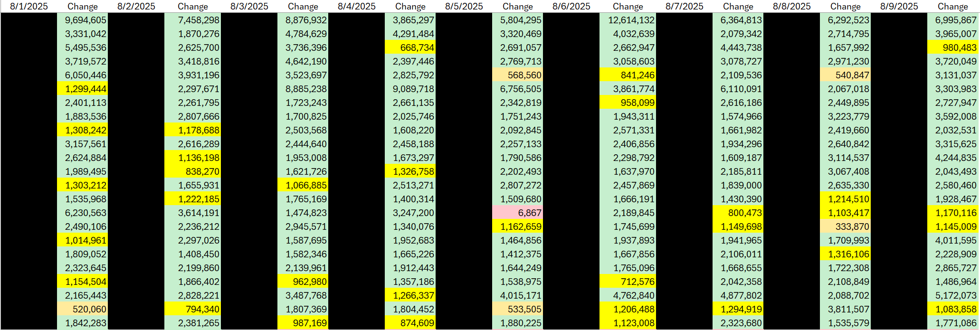The height and width of the screenshot is (330, 980).
Task: Select yellow cell 794,340
Action: tap(192, 309)
